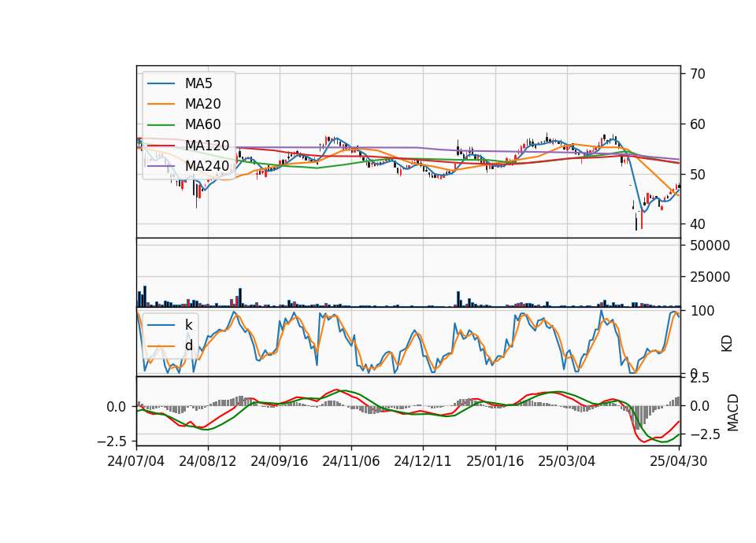Click the 24/11/06 date tick label
The image size is (756, 543).
click(351, 461)
